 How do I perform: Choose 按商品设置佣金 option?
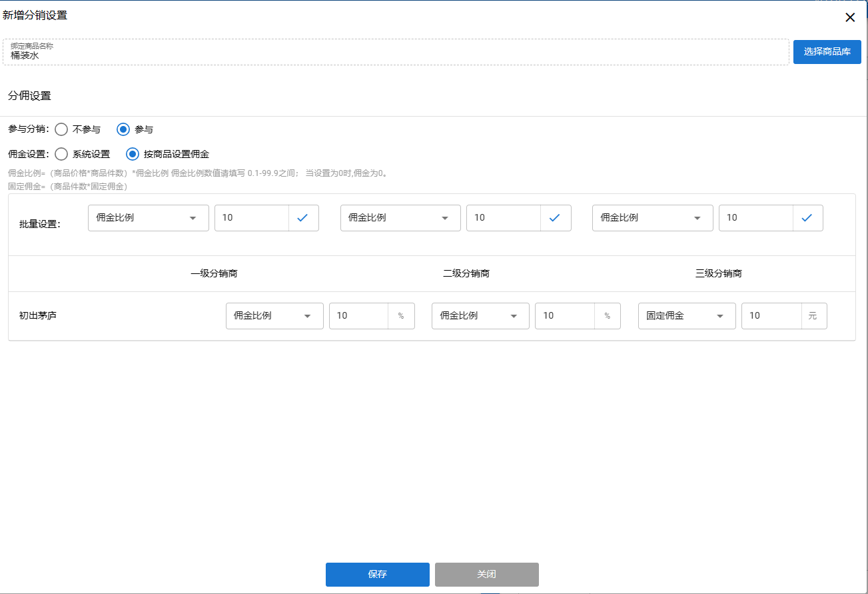point(133,154)
